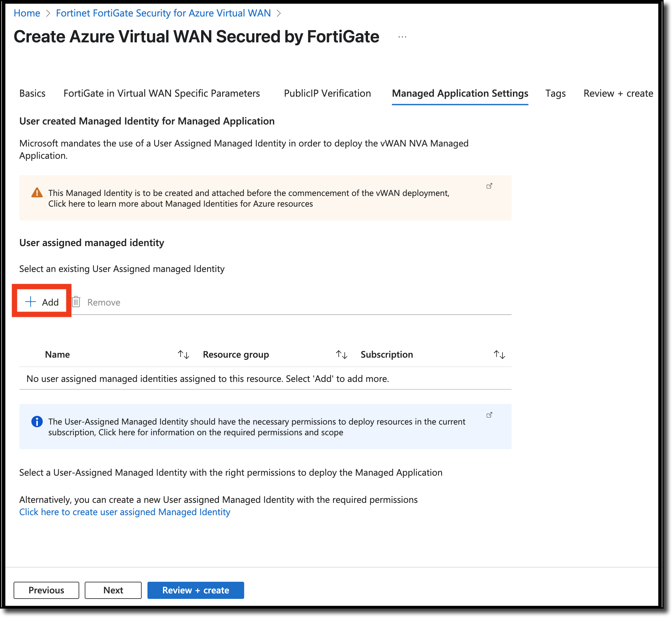Open external link icon in warning banner
Screen dimensions: 672x617
(489, 186)
